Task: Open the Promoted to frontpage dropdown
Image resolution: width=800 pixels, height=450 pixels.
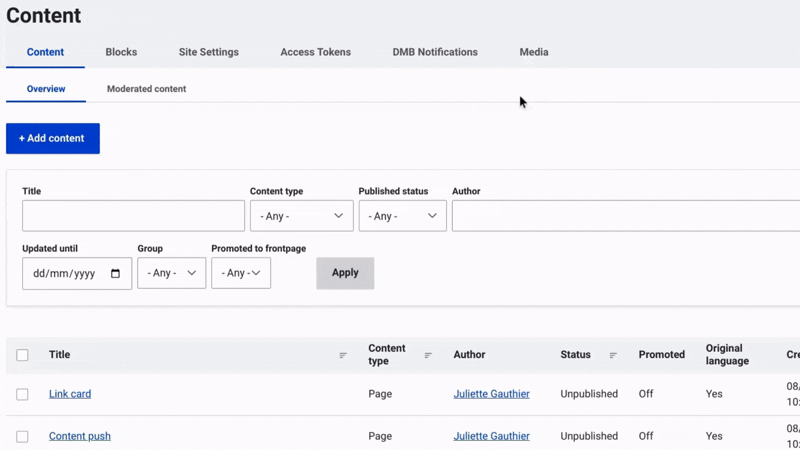Action: pyautogui.click(x=241, y=273)
